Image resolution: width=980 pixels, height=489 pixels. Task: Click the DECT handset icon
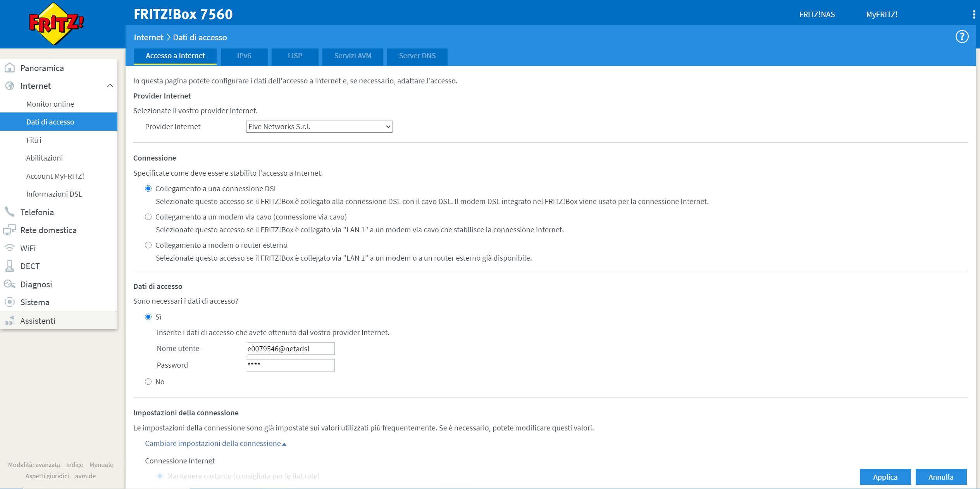10,266
